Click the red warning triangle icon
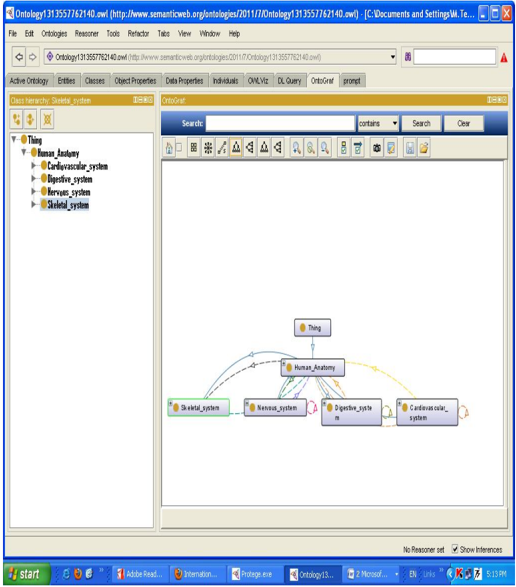516x587 pixels. click(504, 58)
